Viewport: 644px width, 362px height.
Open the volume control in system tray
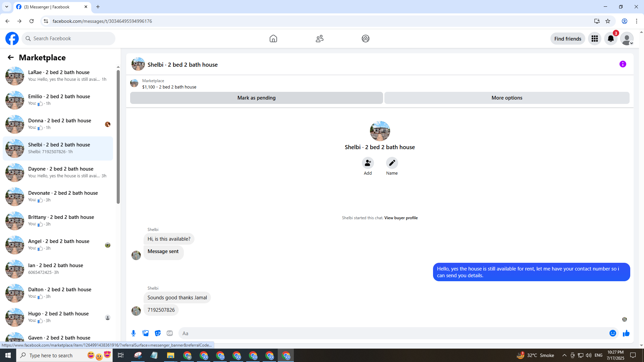pos(589,355)
